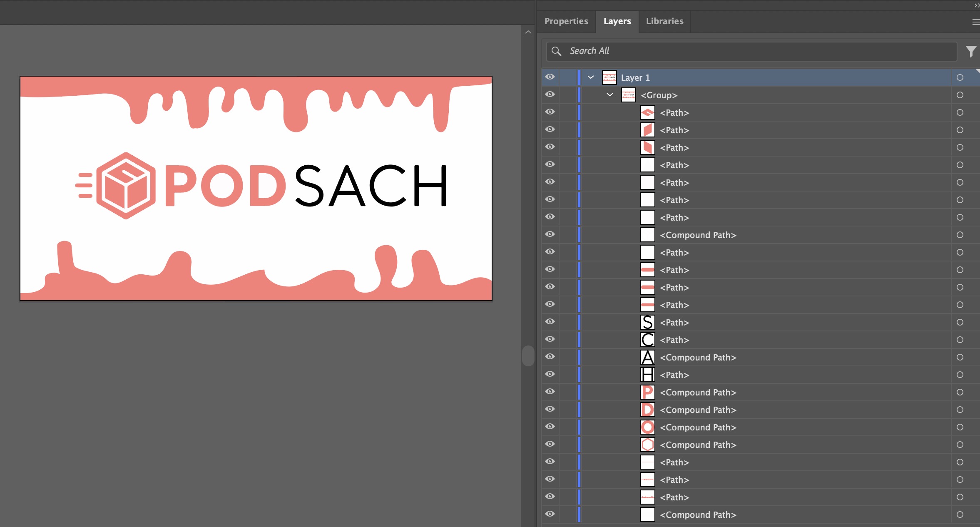980x527 pixels.
Task: Click the target circle for the Group row
Action: tap(960, 95)
